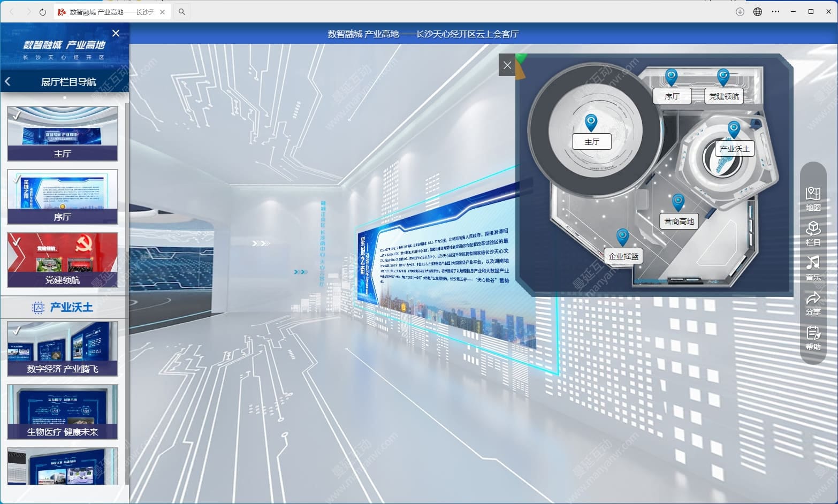Open the 主厅 thumbnail in sidebar
The width and height of the screenshot is (838, 504).
(x=63, y=133)
